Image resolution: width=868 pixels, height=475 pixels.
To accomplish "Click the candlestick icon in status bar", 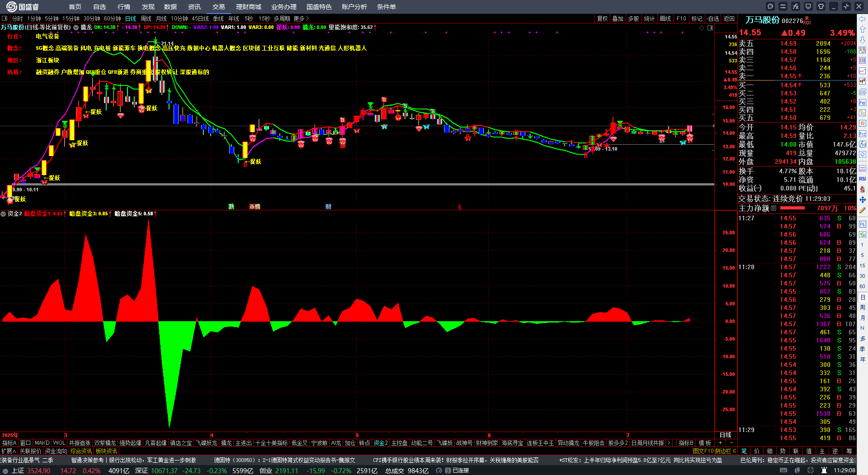I will tap(797, 470).
